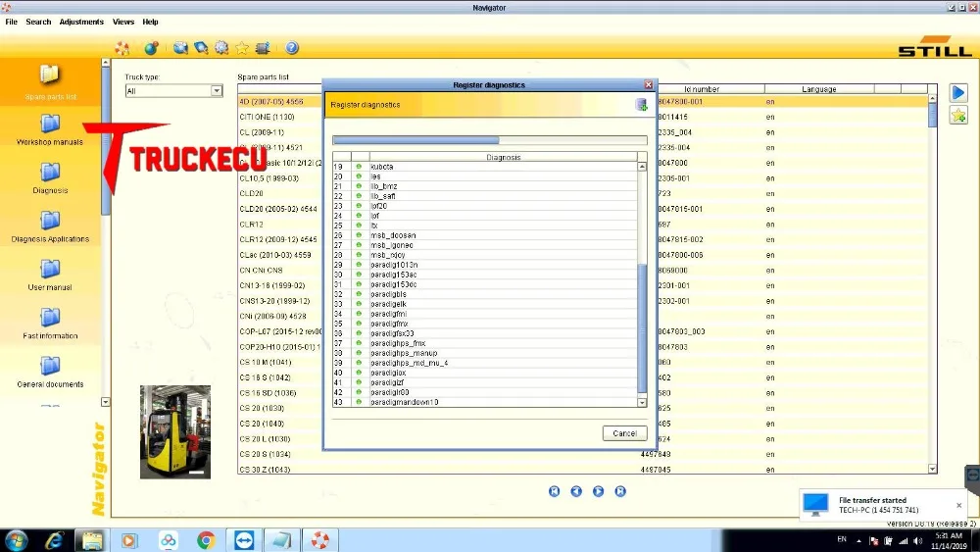Select the msb_doosan diagnosis row
This screenshot has height=552, width=980.
485,235
